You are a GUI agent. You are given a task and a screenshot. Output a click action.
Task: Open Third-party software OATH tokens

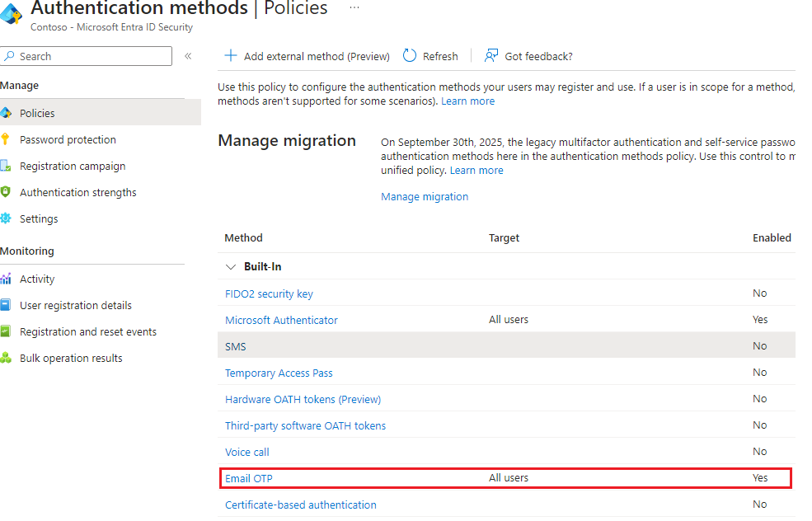click(305, 425)
